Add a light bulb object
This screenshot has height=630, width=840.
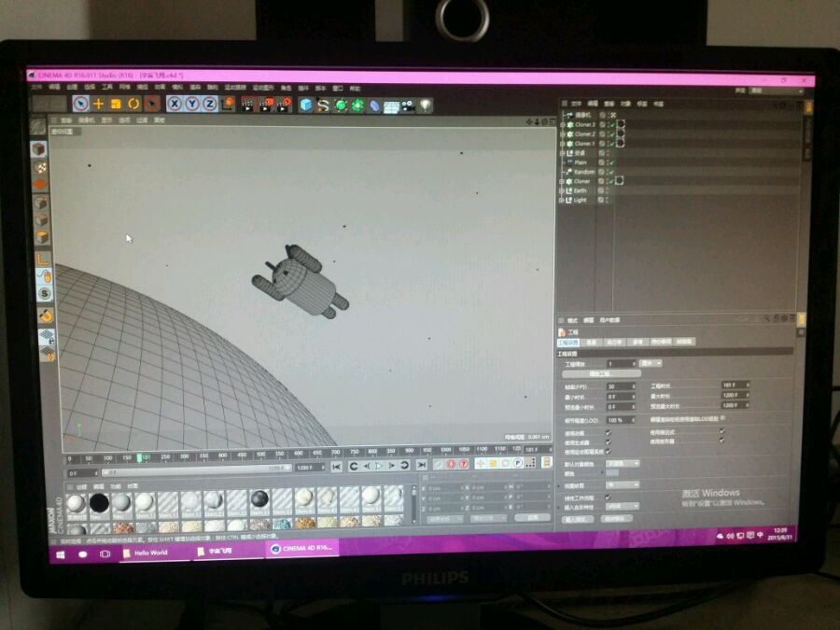click(426, 105)
